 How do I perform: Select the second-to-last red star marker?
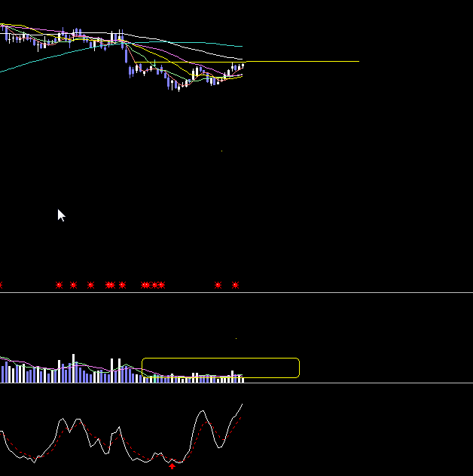pos(218,285)
